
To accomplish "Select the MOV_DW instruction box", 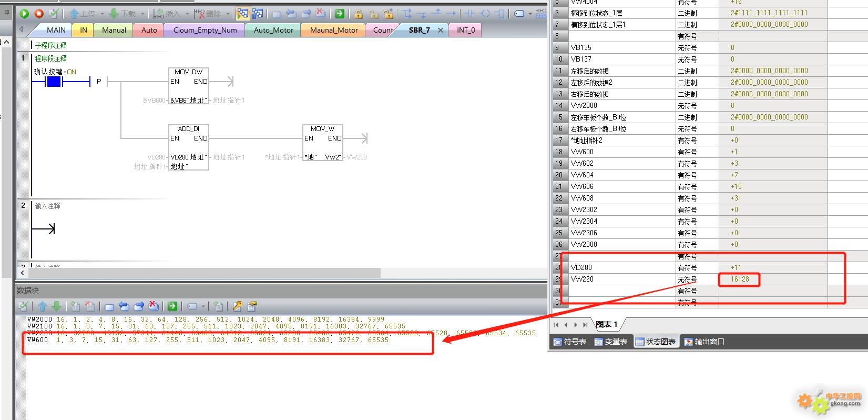I will [x=189, y=86].
